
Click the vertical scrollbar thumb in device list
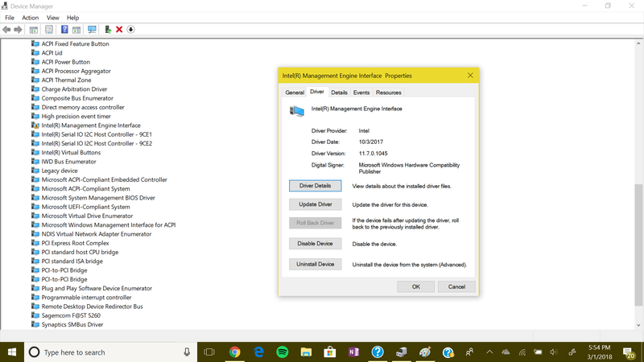pyautogui.click(x=638, y=245)
